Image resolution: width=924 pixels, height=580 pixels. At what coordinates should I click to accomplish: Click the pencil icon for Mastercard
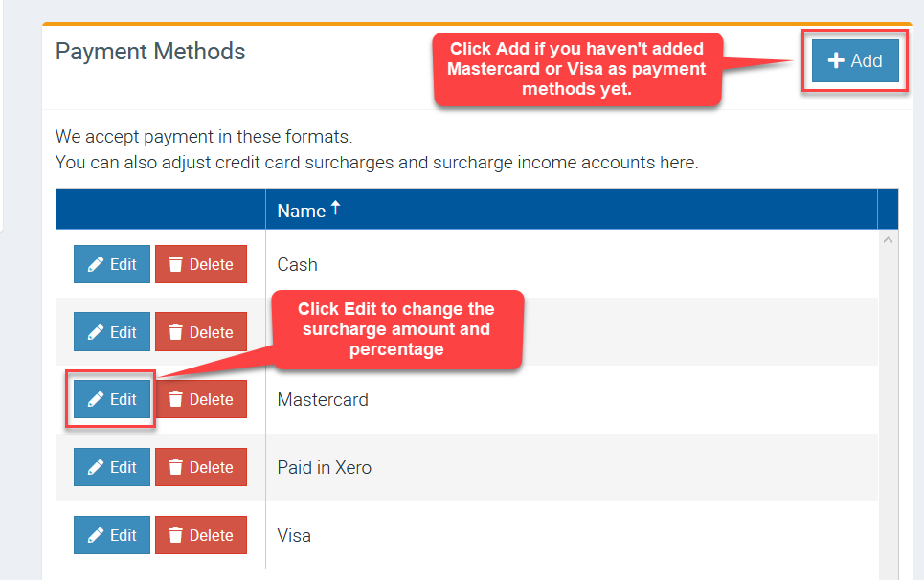[x=96, y=400]
